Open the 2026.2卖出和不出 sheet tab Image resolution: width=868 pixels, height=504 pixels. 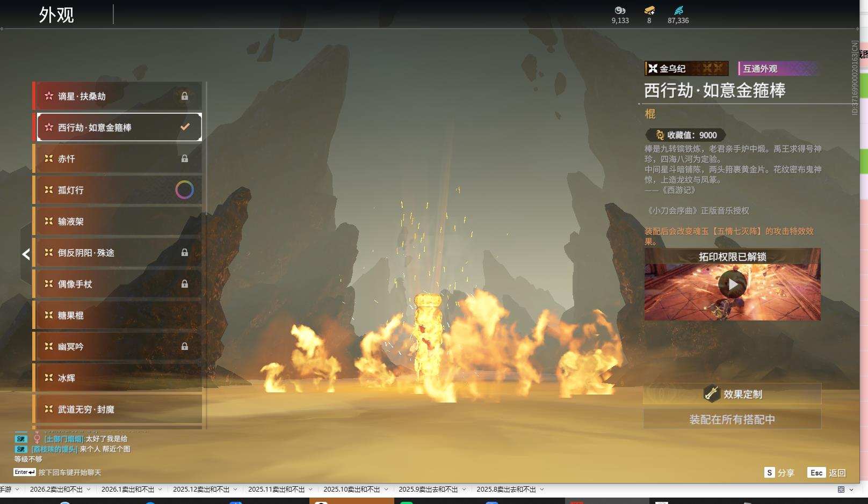tap(56, 490)
